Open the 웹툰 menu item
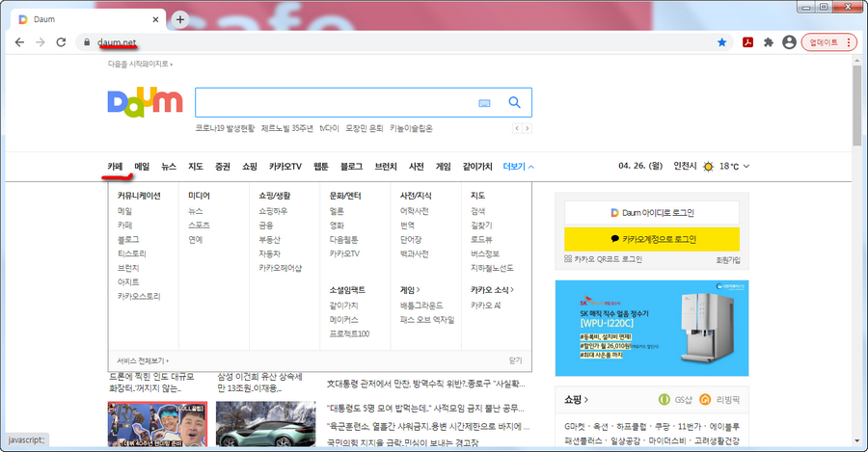Screen dimensions: 868x452 321,167
